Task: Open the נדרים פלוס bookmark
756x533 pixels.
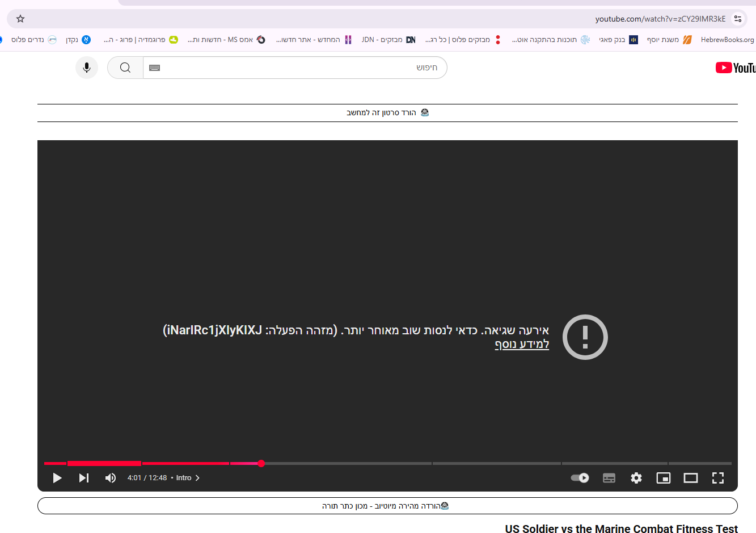Action: point(34,40)
